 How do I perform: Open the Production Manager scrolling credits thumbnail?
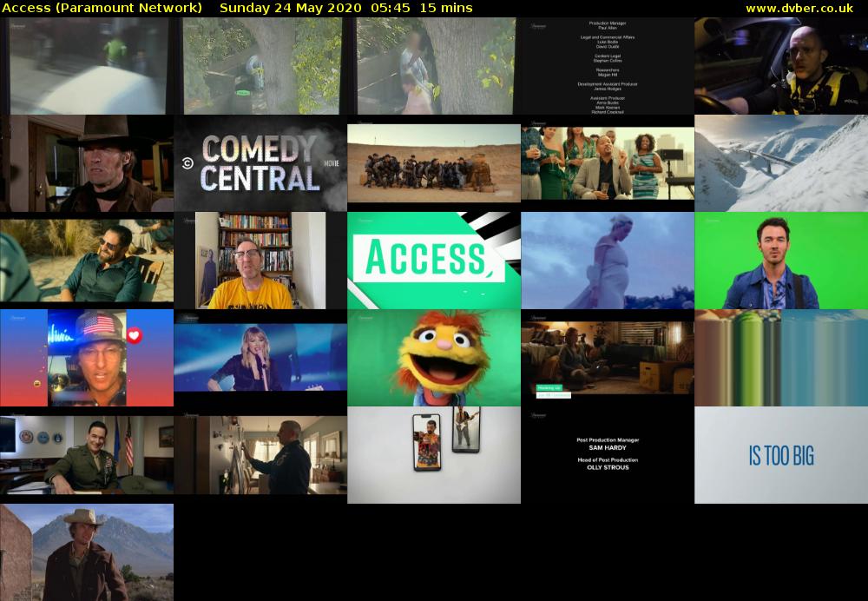608,66
